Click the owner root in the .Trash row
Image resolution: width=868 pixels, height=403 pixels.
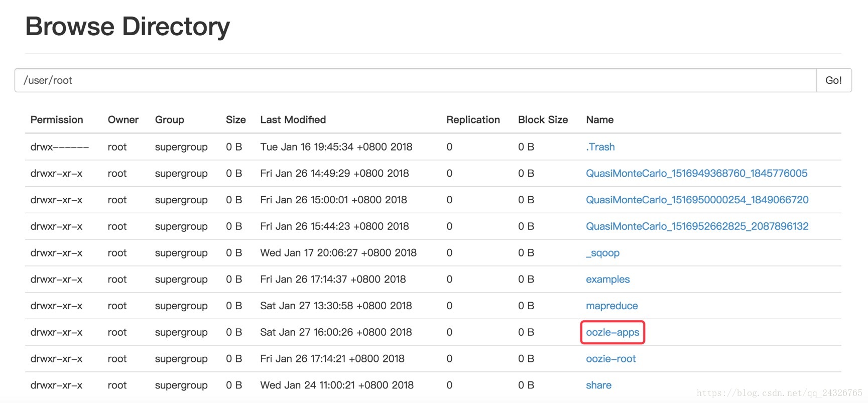[x=117, y=147]
